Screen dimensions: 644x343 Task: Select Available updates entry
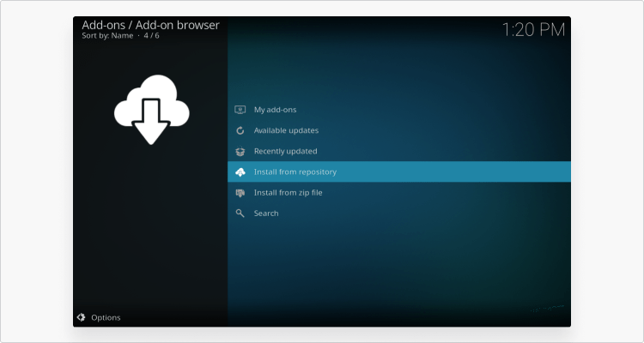[399, 130]
